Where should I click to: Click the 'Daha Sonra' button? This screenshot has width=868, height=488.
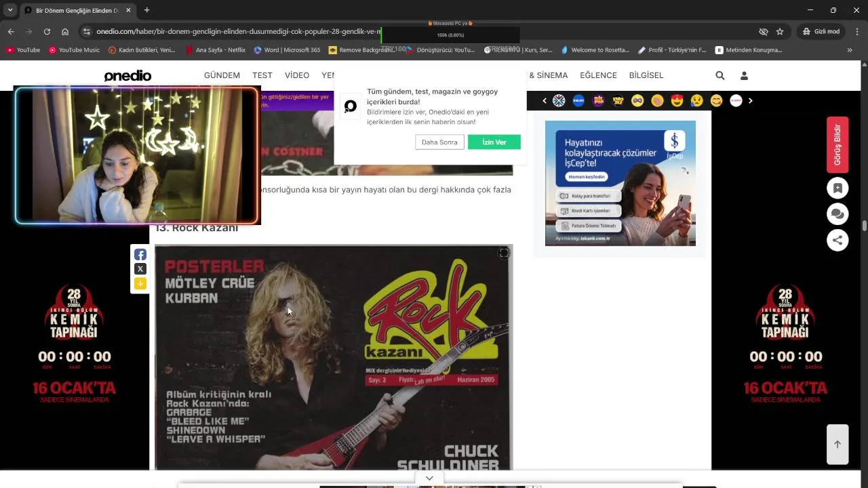tap(439, 142)
